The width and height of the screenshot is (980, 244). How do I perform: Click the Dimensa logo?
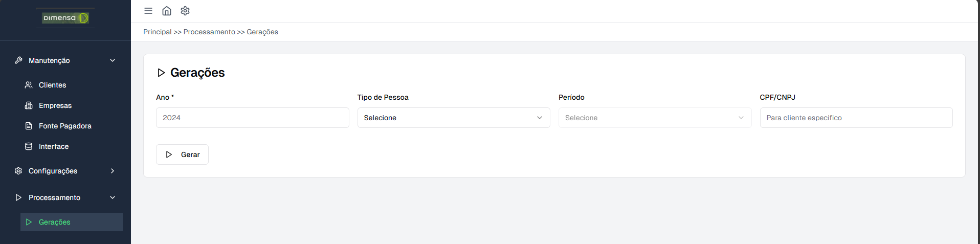65,18
